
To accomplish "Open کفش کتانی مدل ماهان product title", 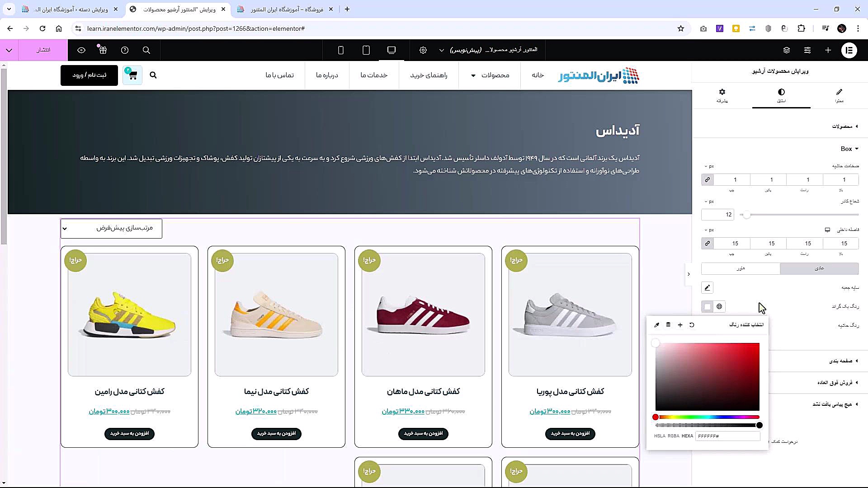I will [423, 391].
